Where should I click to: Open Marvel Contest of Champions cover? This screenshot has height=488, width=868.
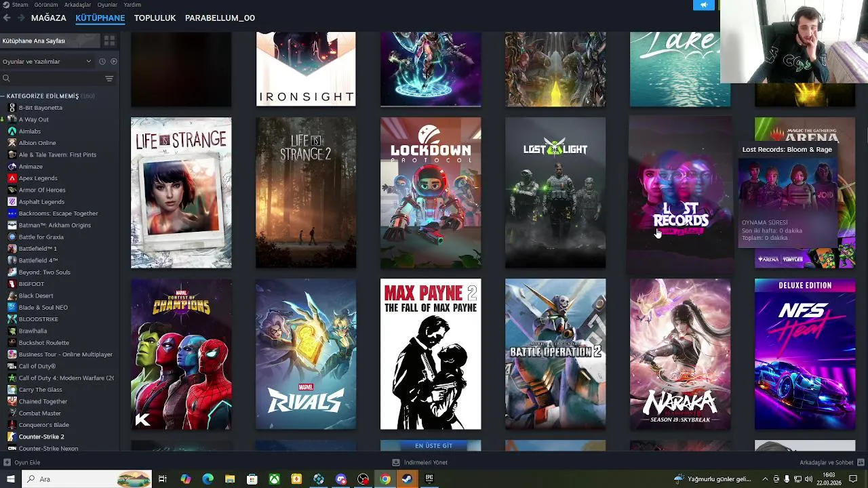pyautogui.click(x=181, y=354)
